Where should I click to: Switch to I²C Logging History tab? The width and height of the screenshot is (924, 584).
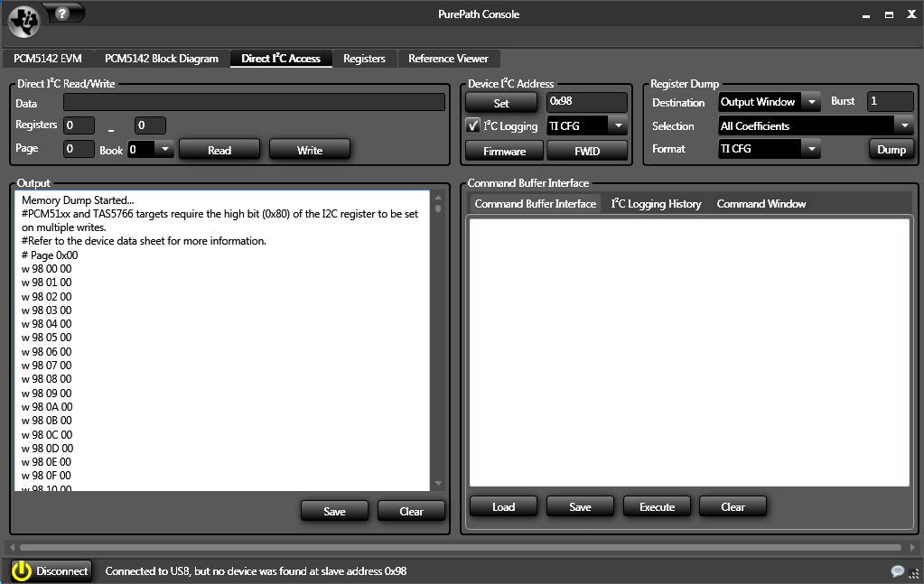coord(656,204)
